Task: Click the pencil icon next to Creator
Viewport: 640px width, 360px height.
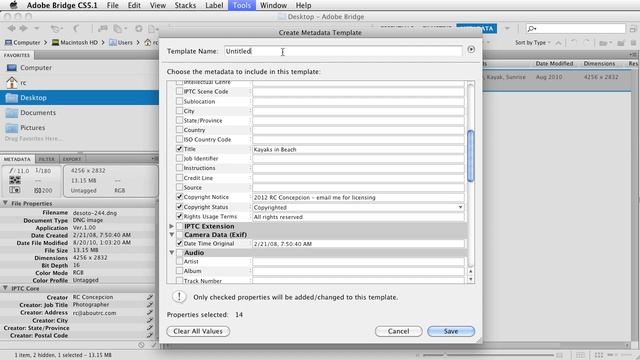Action: [150, 297]
